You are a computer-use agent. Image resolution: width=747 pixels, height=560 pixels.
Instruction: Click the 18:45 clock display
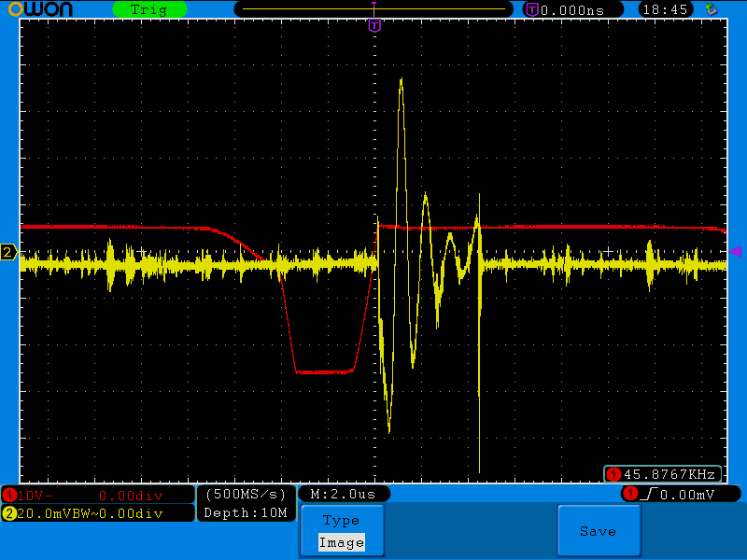pos(665,9)
